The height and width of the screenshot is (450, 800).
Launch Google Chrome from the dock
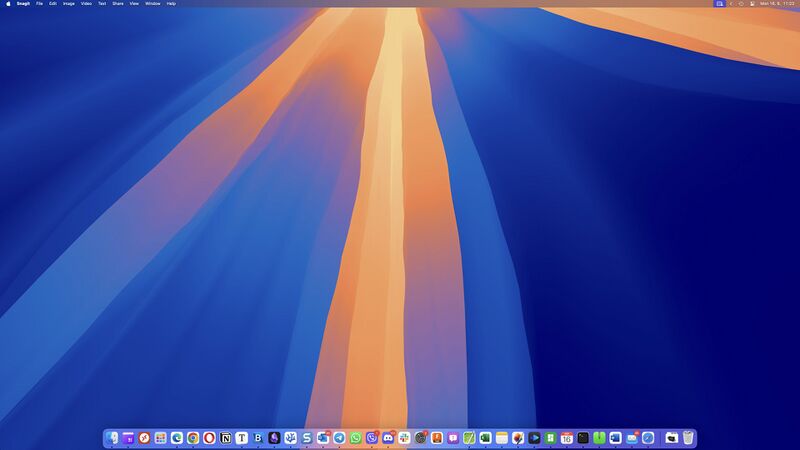[x=193, y=438]
